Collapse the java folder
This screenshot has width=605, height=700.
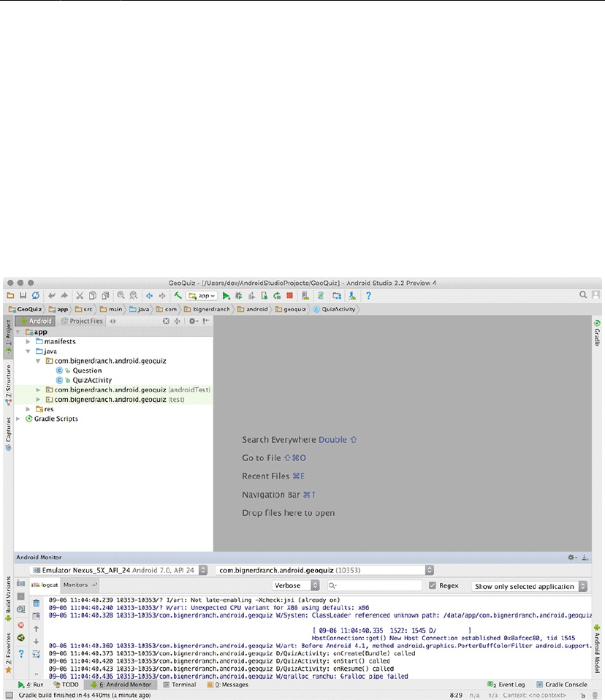point(28,351)
